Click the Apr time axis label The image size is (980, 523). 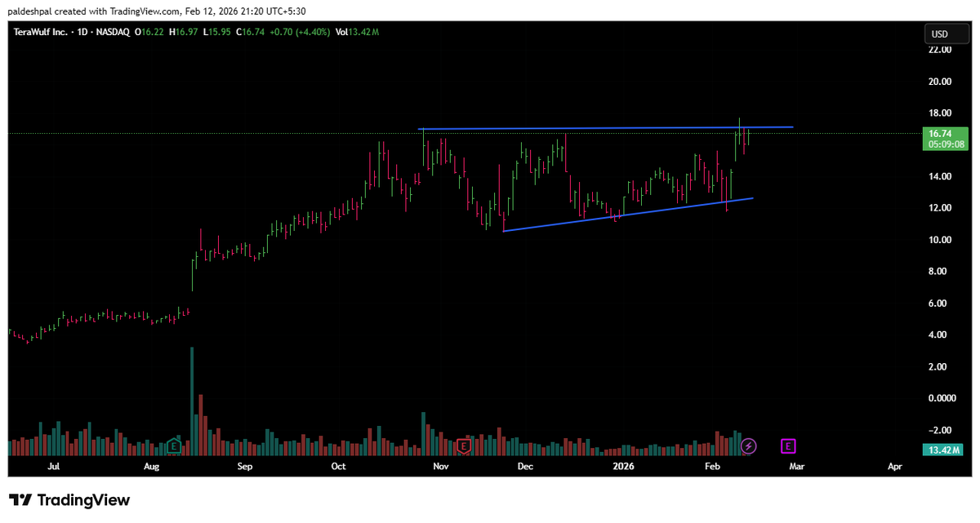point(894,468)
